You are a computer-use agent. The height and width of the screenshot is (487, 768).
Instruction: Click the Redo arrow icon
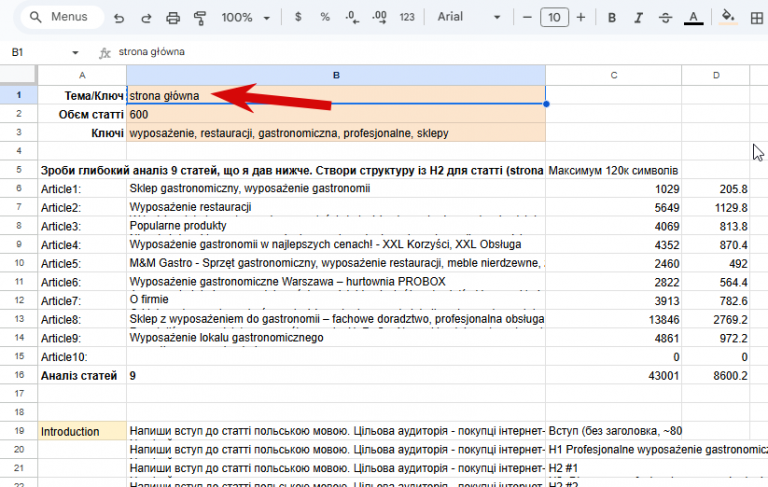pos(146,18)
